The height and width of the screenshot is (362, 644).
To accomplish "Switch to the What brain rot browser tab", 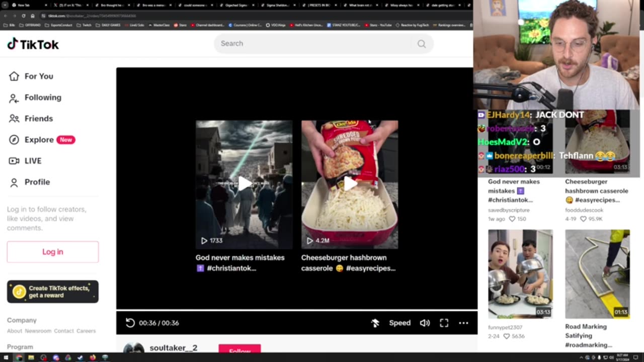I will click(x=360, y=5).
